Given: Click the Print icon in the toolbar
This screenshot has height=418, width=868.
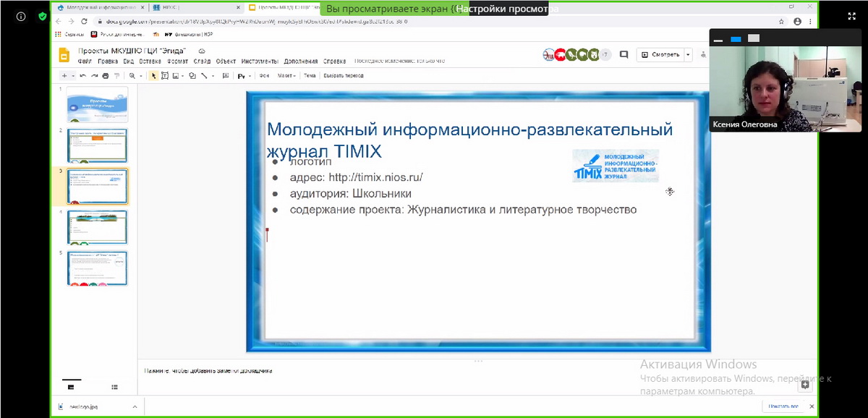Looking at the screenshot, I should [x=106, y=76].
